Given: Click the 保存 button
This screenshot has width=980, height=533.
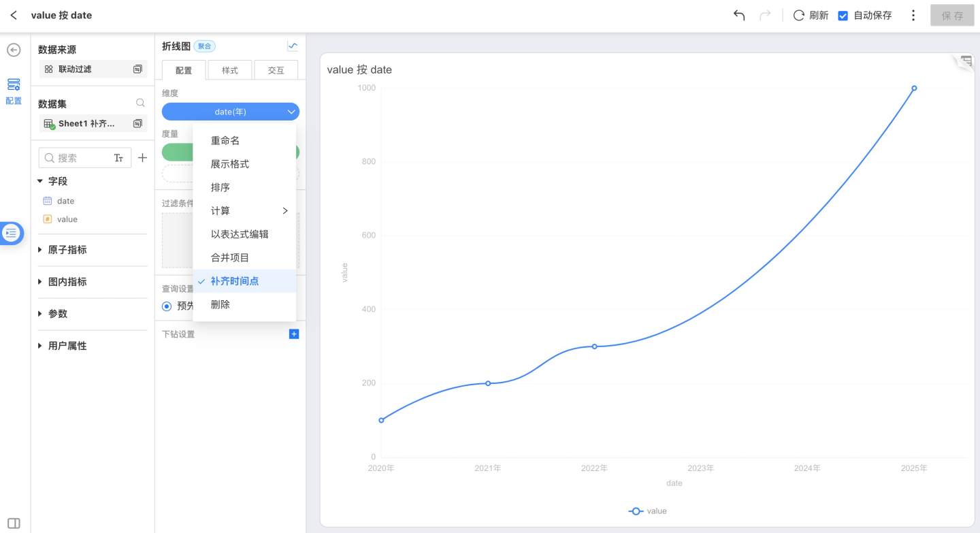Looking at the screenshot, I should (x=952, y=16).
